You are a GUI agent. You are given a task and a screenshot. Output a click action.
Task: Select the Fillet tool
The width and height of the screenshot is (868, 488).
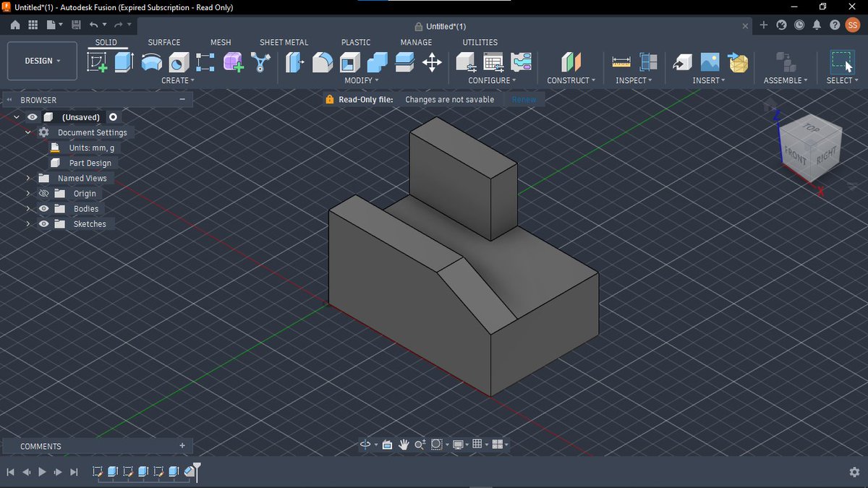[323, 62]
